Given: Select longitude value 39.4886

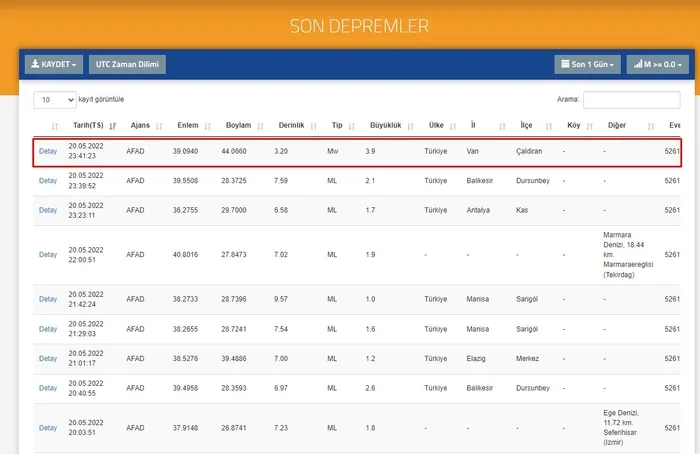Looking at the screenshot, I should point(234,358).
